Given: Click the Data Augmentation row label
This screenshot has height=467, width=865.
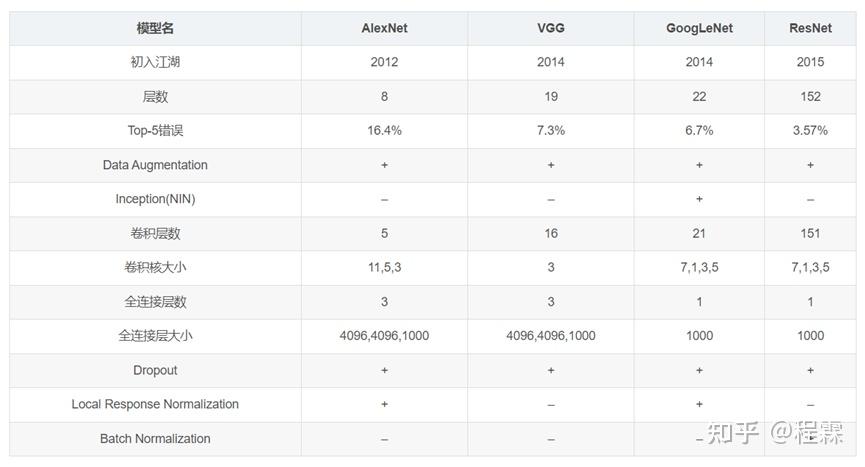Looking at the screenshot, I should (x=155, y=165).
